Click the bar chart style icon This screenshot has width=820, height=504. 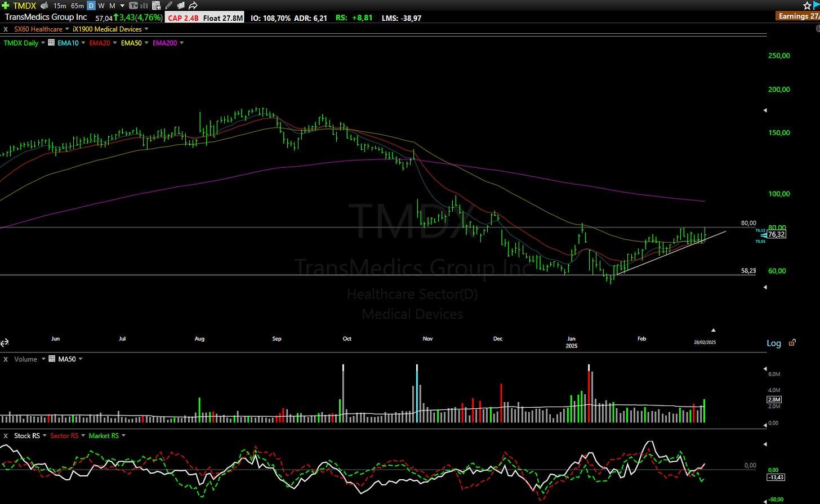click(x=145, y=6)
